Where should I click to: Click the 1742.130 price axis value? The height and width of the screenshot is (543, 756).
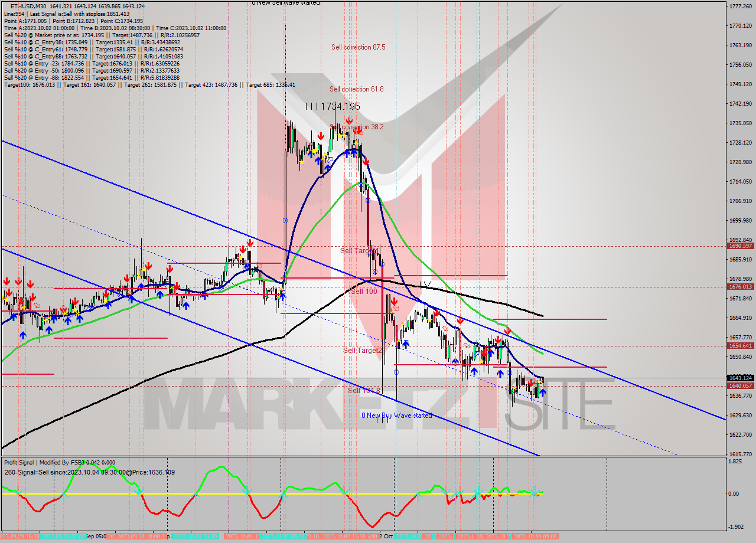[740, 103]
